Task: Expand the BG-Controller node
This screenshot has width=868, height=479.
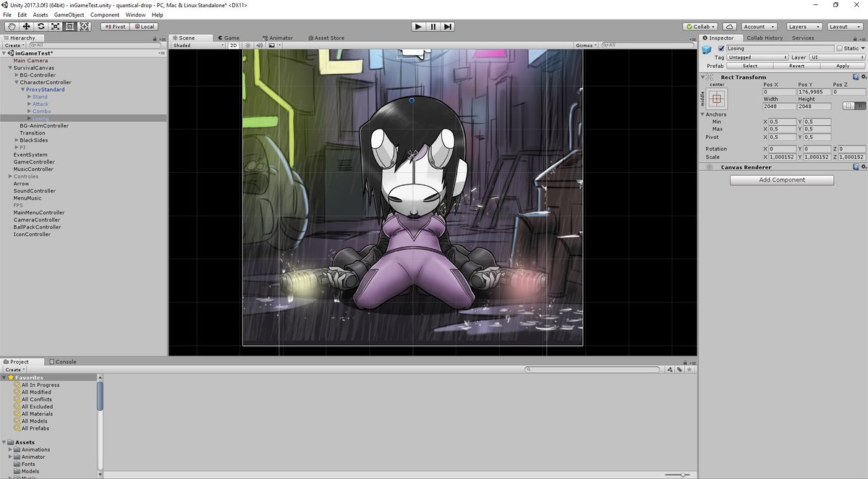Action: (17, 75)
